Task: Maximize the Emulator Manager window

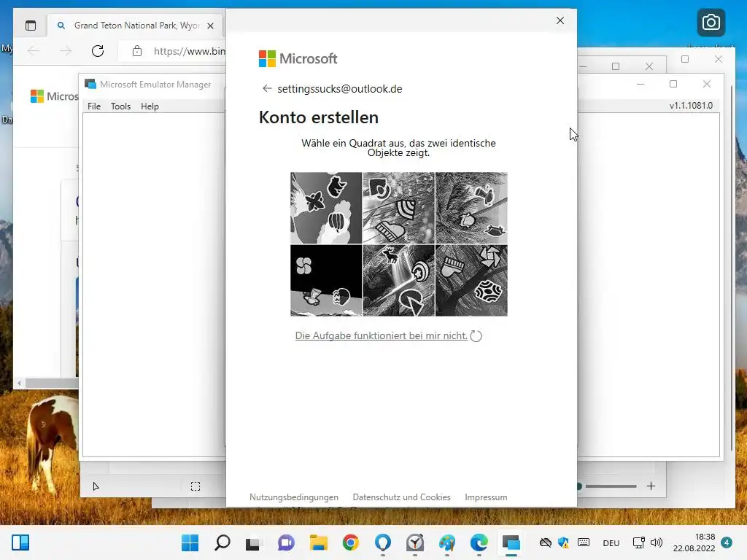Action: [x=673, y=84]
